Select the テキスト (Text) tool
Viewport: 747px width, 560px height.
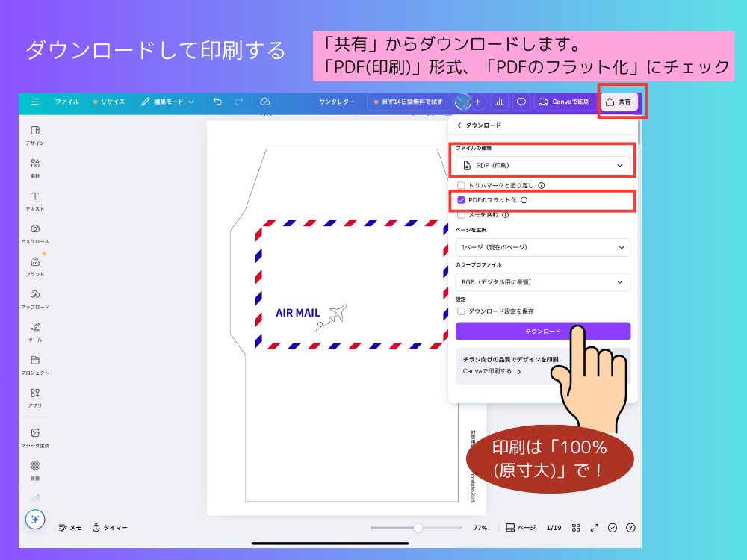tap(35, 194)
